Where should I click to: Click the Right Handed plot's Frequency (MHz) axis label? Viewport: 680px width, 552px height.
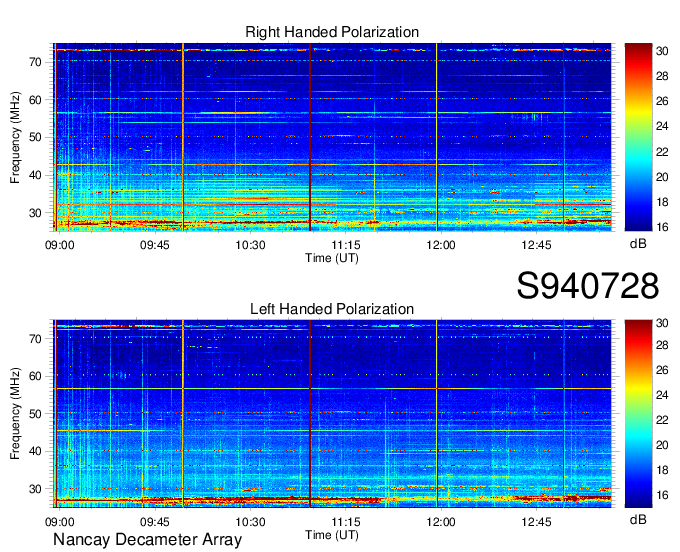pos(15,137)
